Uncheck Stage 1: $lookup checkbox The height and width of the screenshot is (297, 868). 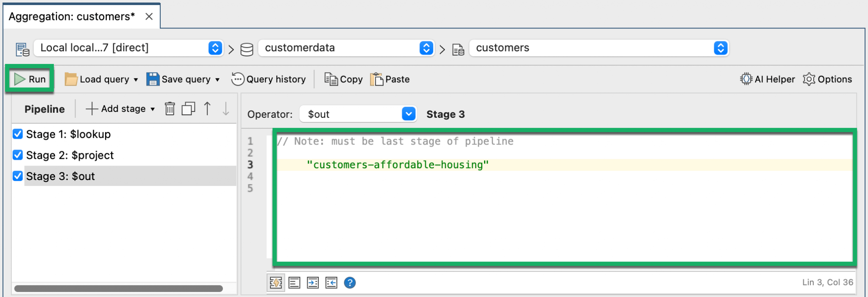(18, 134)
